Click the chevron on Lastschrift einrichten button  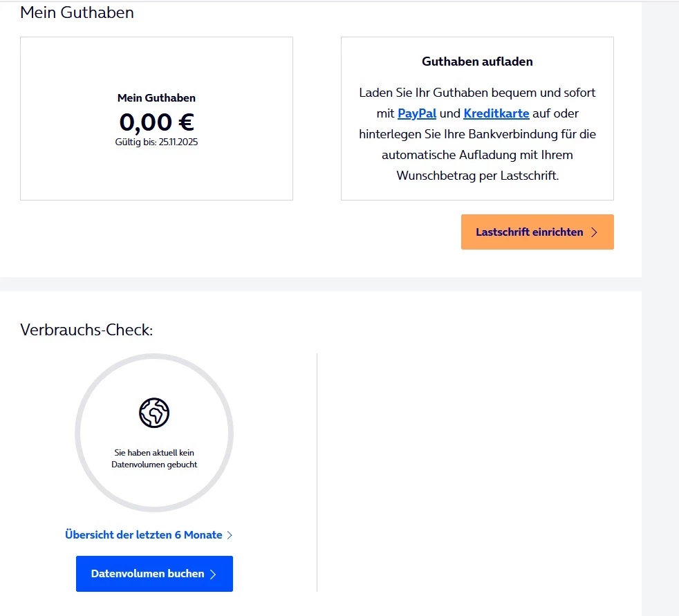(594, 232)
